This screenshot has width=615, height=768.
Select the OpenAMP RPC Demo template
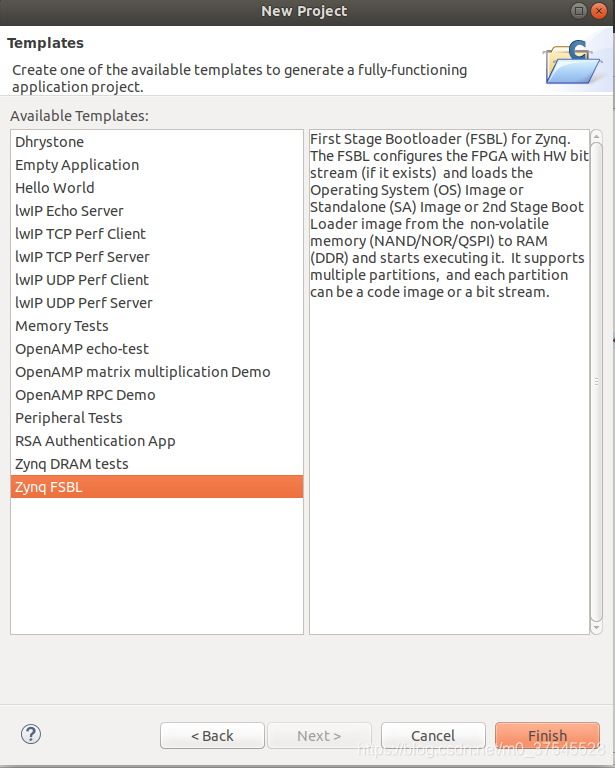coord(157,395)
